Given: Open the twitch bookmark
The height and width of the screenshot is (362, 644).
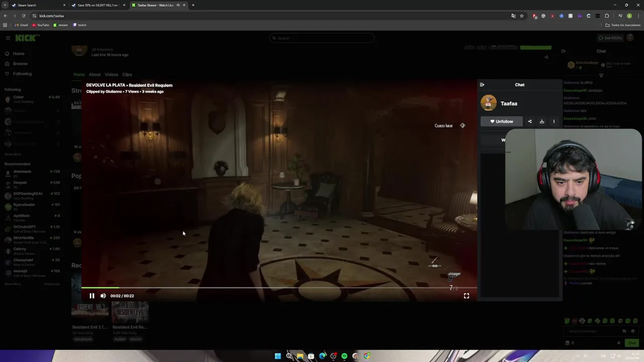Looking at the screenshot, I should (x=79, y=25).
